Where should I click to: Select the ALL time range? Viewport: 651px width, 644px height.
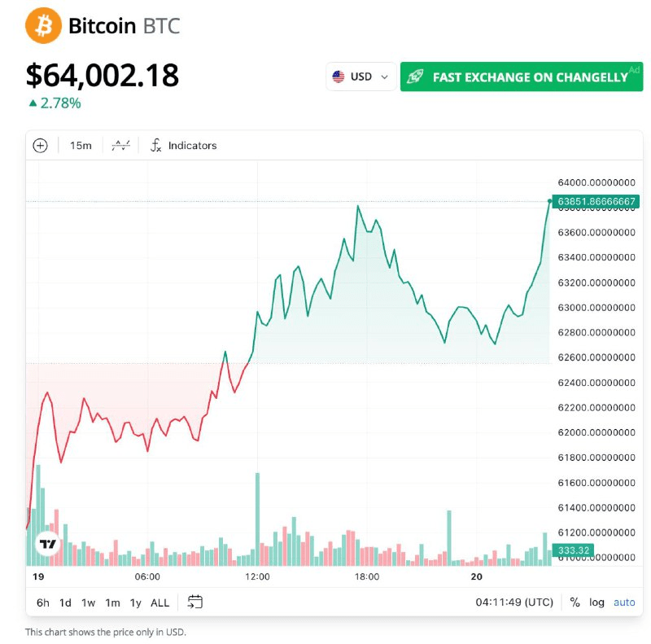(160, 602)
